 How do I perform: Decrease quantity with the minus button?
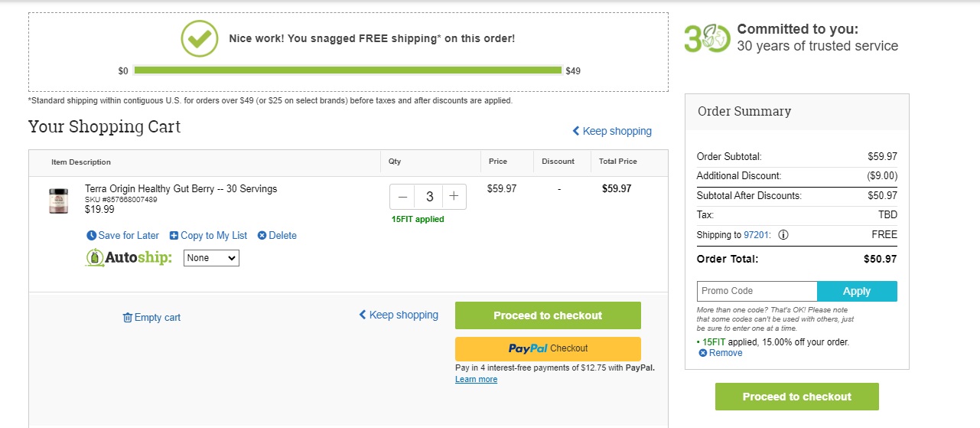click(402, 197)
